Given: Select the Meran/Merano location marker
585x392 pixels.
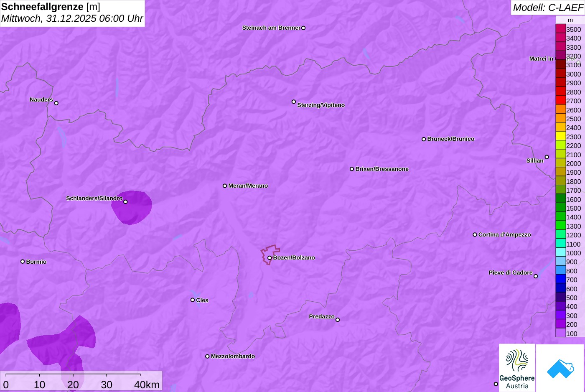Looking at the screenshot, I should coord(225,186).
